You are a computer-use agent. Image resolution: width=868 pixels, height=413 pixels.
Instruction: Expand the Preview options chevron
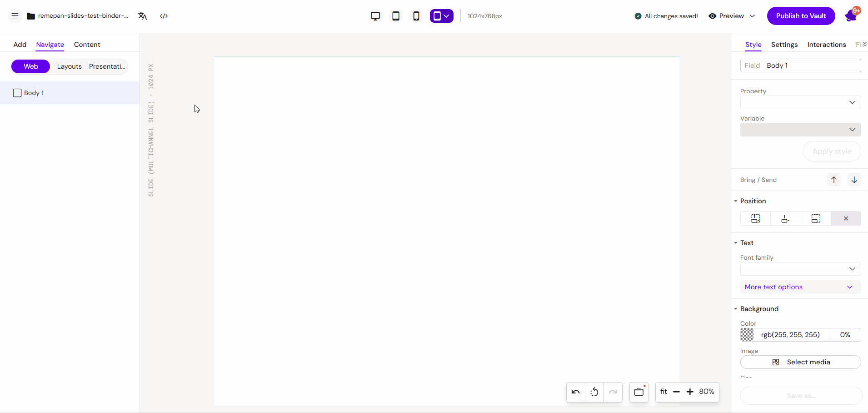click(752, 16)
